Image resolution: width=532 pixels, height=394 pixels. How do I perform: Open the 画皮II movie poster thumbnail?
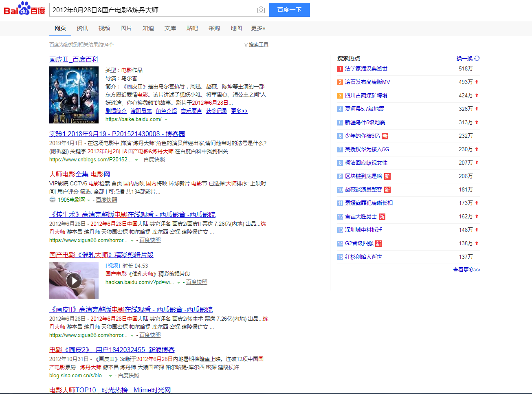click(74, 95)
